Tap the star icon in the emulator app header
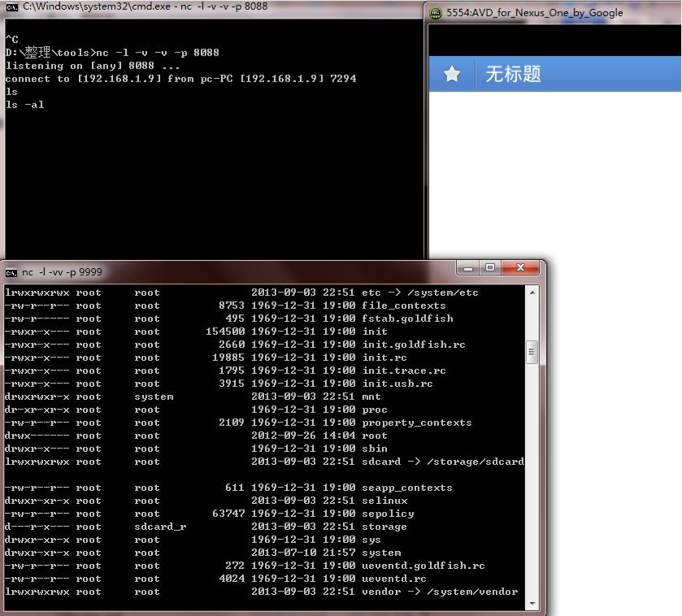The image size is (682, 616). click(x=452, y=74)
